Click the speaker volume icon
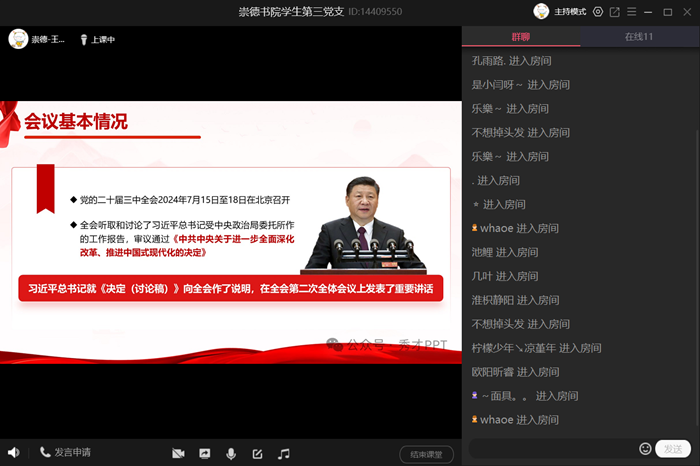700x466 pixels. (x=13, y=453)
